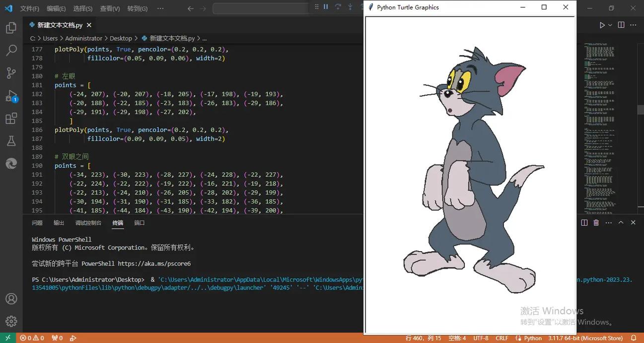
Task: Click the breadcrumb trailing ellipsis
Action: 205,38
